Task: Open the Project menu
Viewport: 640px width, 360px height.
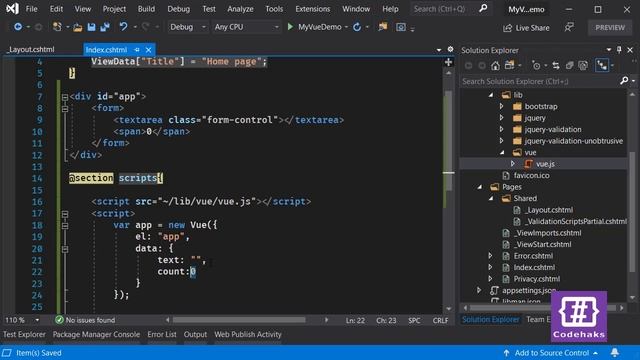Action: [114, 9]
